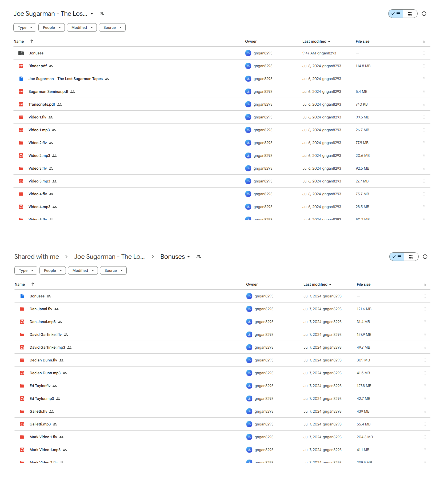Click File size header in top panel
448x478 pixels.
pos(362,41)
